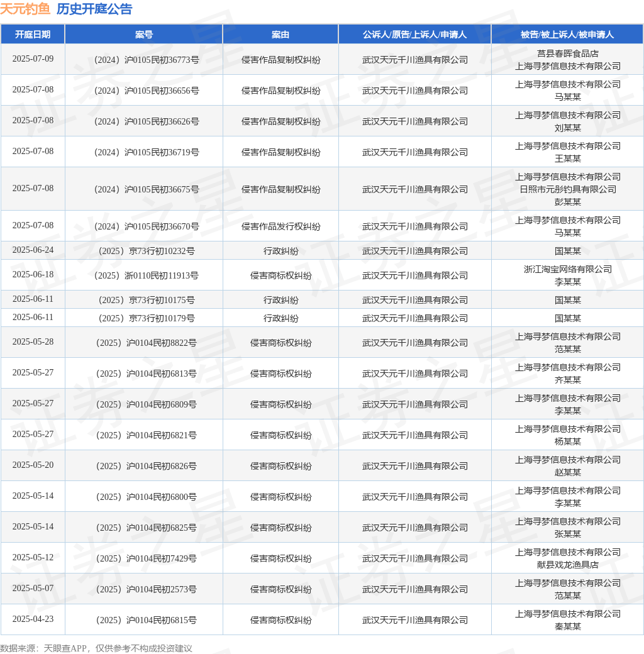Click date cell 2025-05-20
The height and width of the screenshot is (654, 644).
33,465
